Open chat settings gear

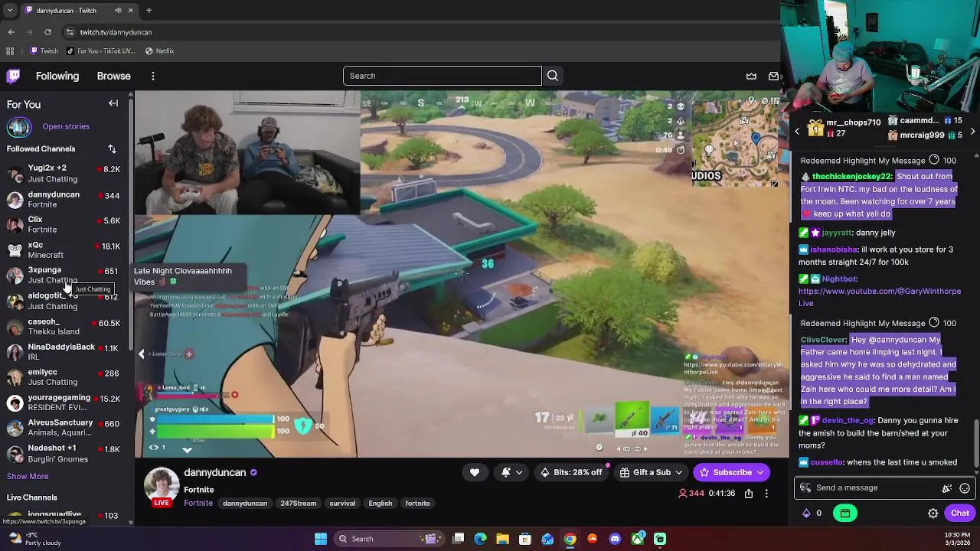[933, 514]
